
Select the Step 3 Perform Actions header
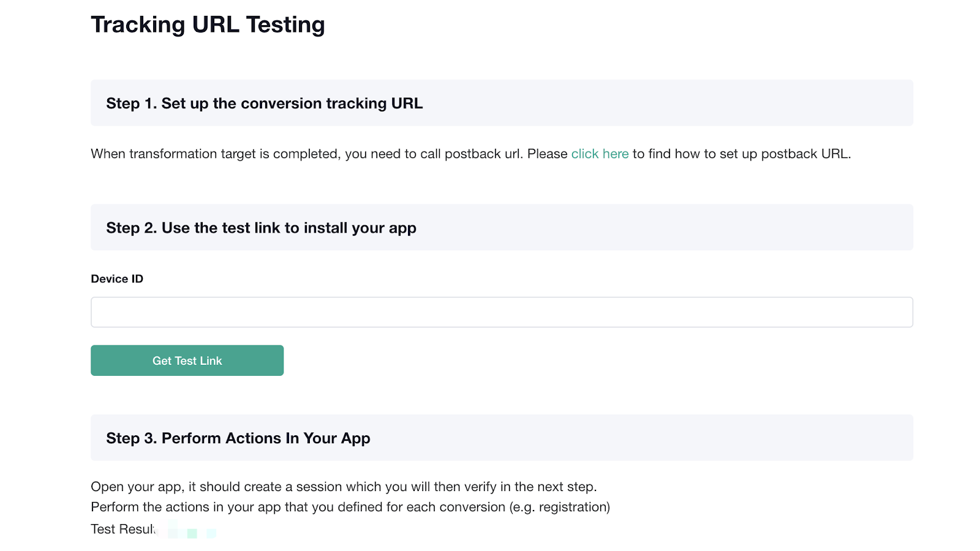coord(502,438)
